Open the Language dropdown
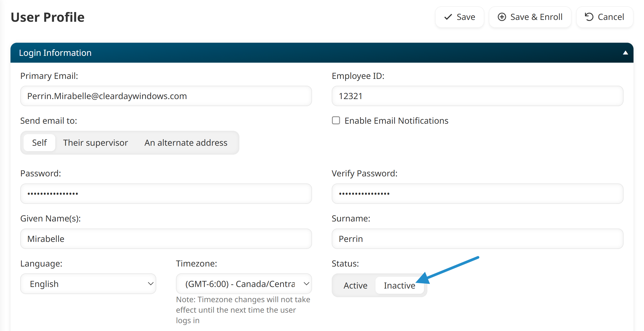The height and width of the screenshot is (331, 644). pos(88,284)
